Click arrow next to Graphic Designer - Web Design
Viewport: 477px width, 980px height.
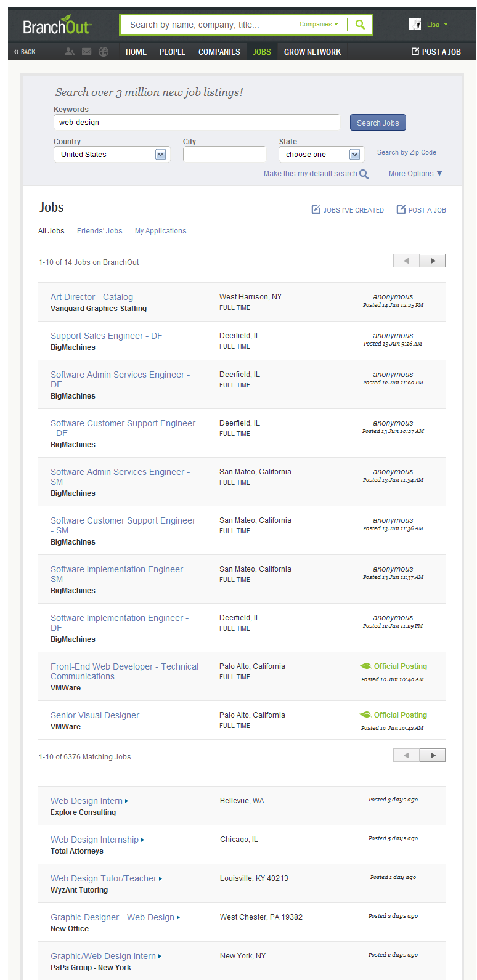pyautogui.click(x=179, y=918)
